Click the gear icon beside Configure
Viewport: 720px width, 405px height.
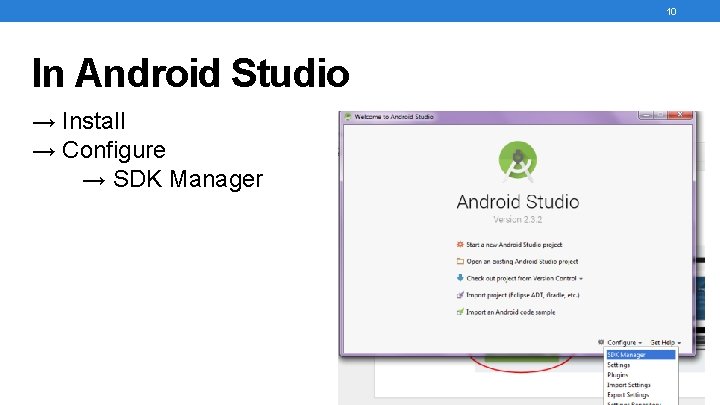pos(601,342)
